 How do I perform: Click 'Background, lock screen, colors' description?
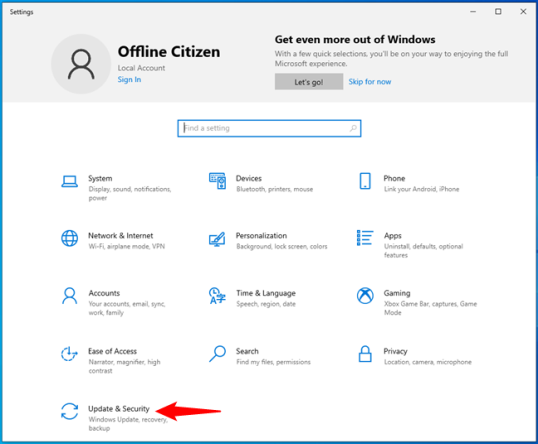[x=282, y=246]
